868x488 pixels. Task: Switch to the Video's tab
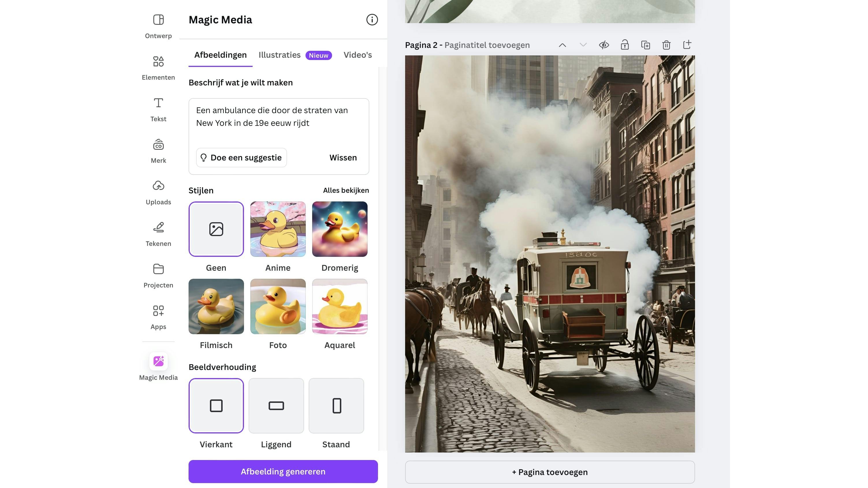point(357,55)
